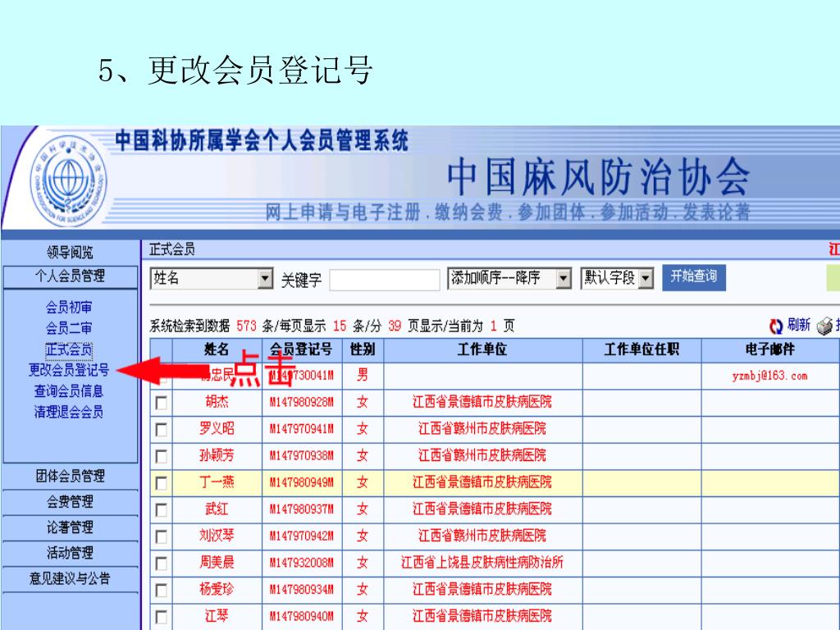Click 会员登记号 column header

[x=301, y=349]
